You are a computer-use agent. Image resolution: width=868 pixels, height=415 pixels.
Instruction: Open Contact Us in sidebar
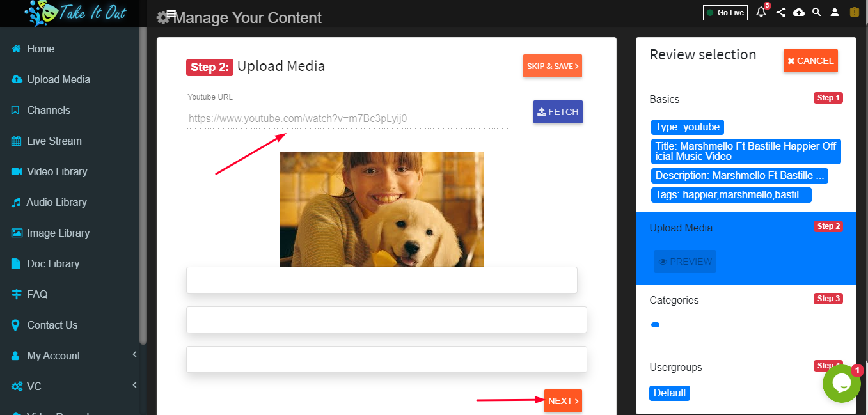[52, 325]
